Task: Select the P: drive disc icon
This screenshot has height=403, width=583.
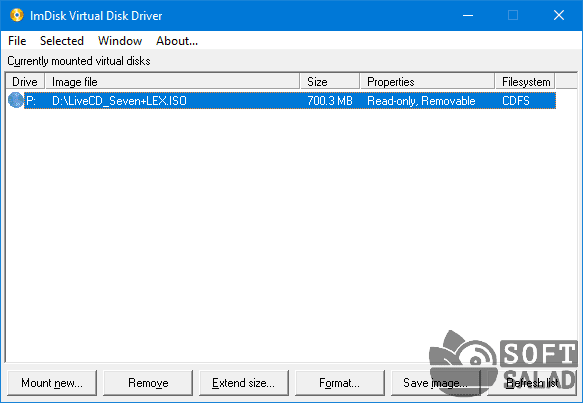Action: (16, 100)
